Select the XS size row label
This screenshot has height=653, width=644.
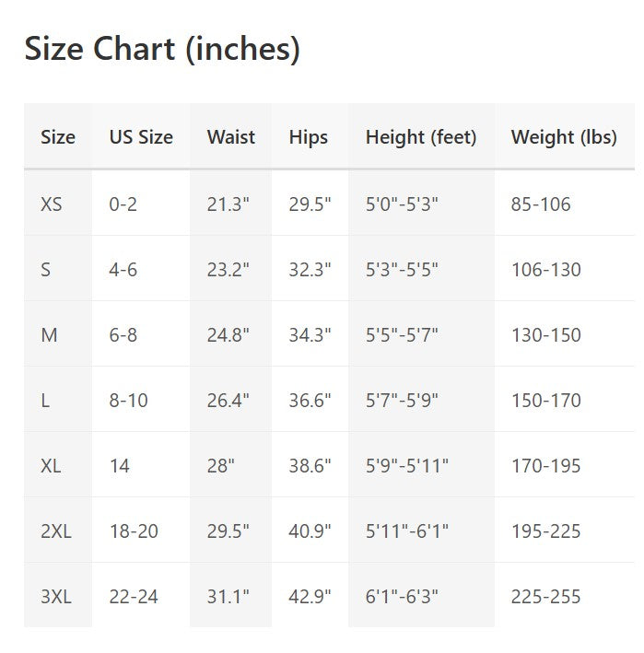coord(52,204)
